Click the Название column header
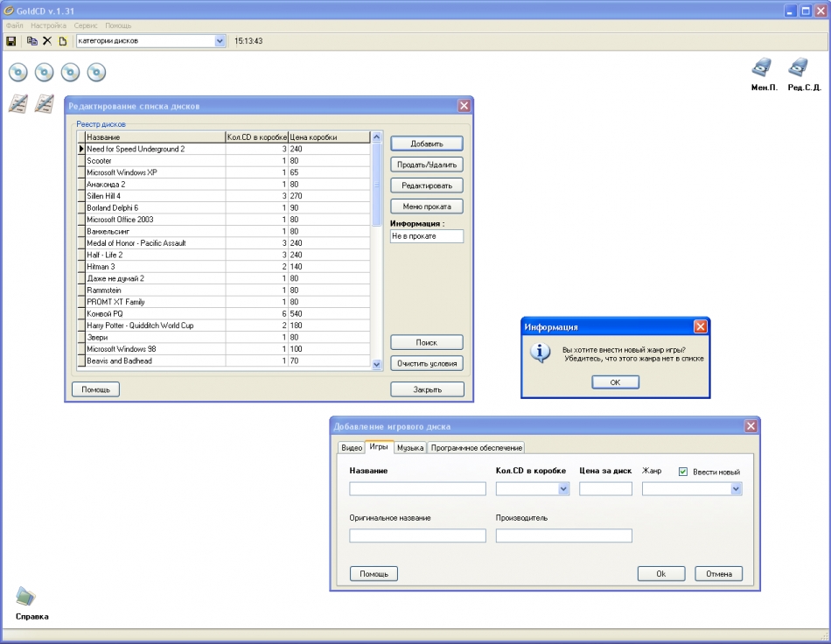Image resolution: width=831 pixels, height=644 pixels. point(156,136)
